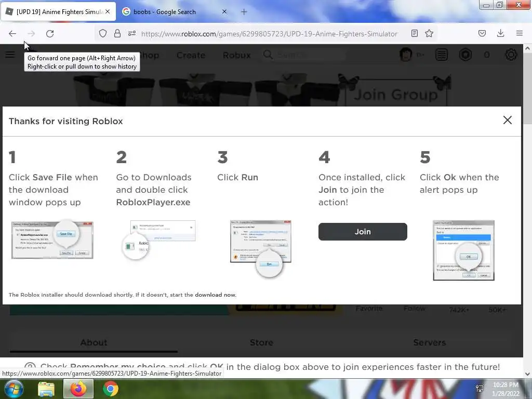Image resolution: width=532 pixels, height=399 pixels.
Task: Switch to the About tab
Action: pos(94,343)
